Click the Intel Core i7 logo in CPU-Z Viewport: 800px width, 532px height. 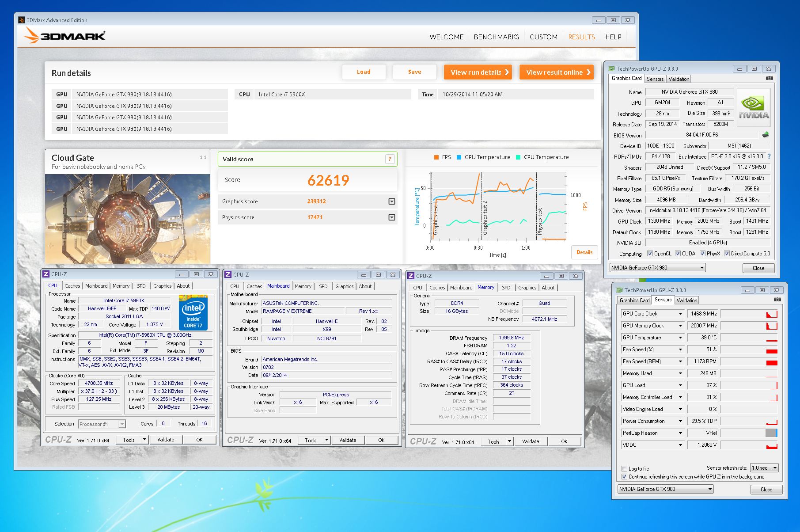[193, 312]
